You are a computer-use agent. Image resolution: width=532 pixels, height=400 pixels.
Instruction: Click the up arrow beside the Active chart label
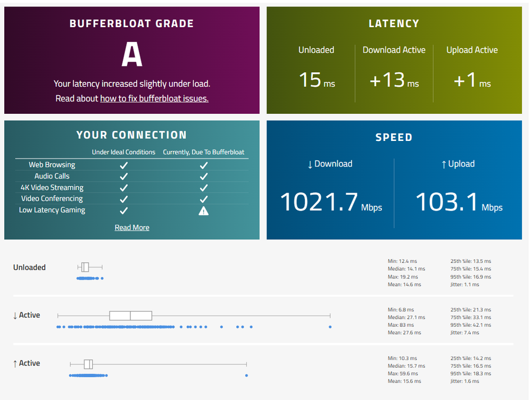[15, 363]
